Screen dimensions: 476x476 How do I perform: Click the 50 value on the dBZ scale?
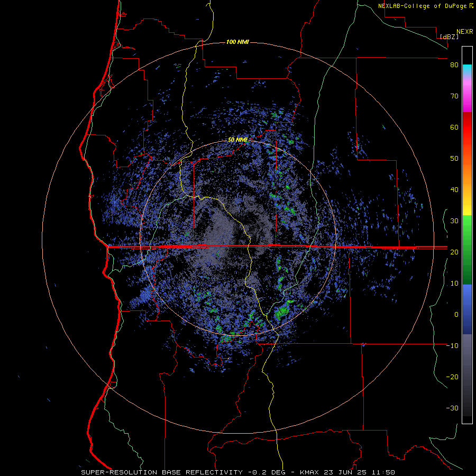[454, 159]
